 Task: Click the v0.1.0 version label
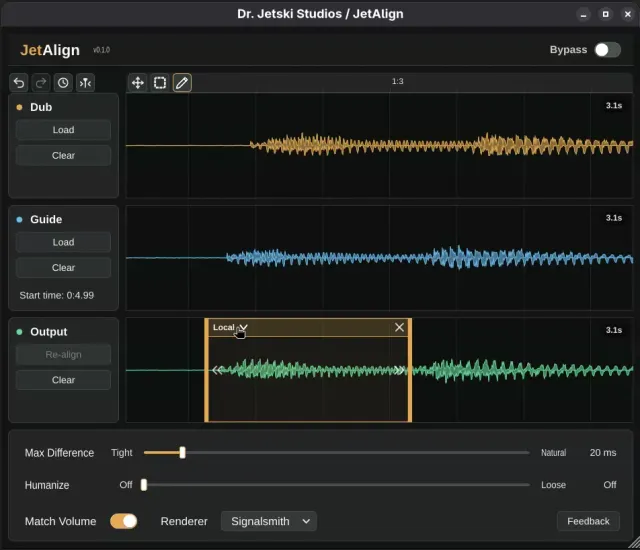click(x=101, y=50)
